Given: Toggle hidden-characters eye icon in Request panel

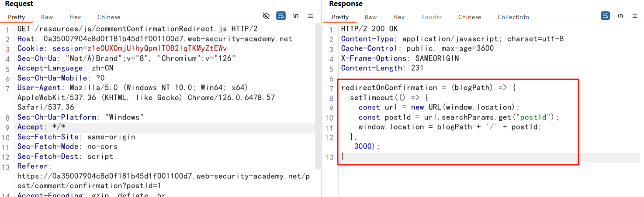Looking at the screenshot, I should 266,16.
